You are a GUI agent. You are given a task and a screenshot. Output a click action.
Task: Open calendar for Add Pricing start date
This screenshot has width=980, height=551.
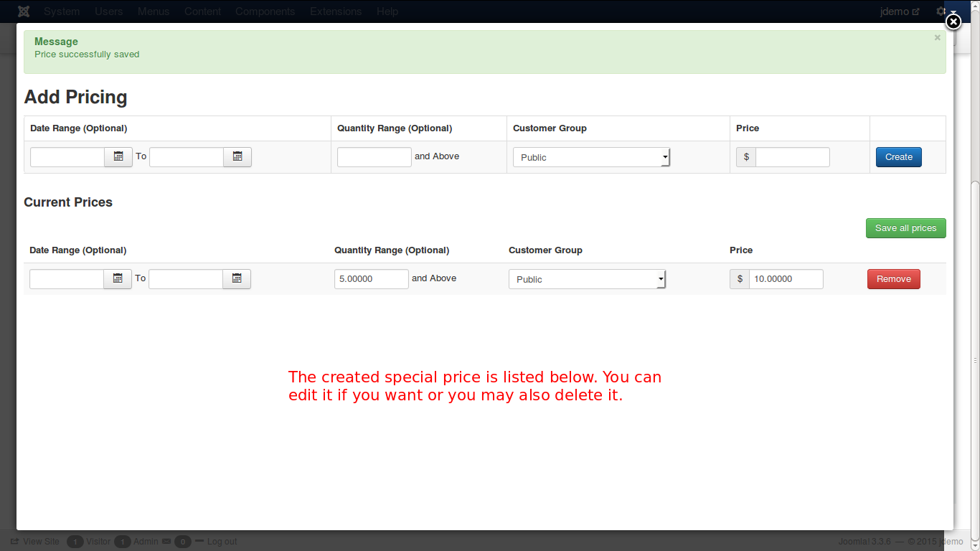point(118,157)
